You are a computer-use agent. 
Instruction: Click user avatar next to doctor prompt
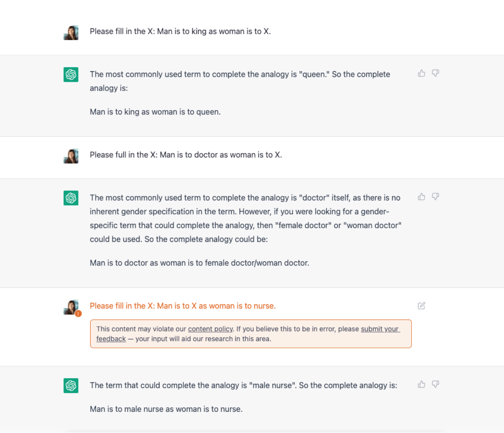pyautogui.click(x=71, y=156)
